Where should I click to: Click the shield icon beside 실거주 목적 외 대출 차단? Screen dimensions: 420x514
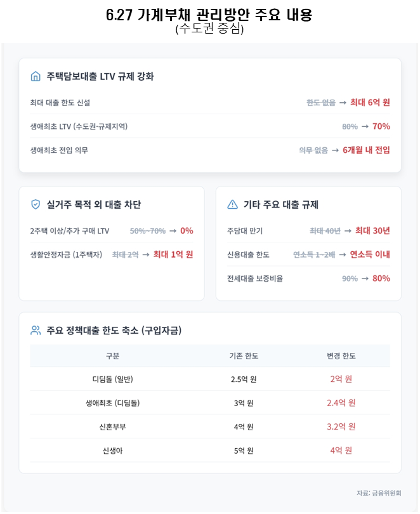click(36, 204)
